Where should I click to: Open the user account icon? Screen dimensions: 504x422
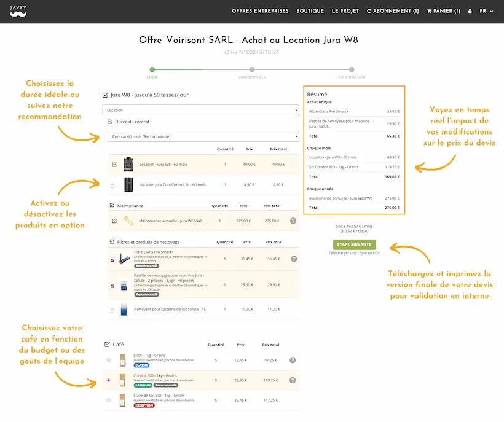click(470, 11)
